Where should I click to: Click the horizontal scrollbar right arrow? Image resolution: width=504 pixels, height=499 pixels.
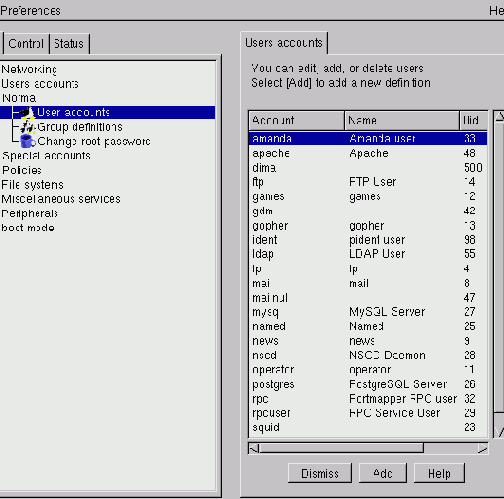click(x=482, y=448)
